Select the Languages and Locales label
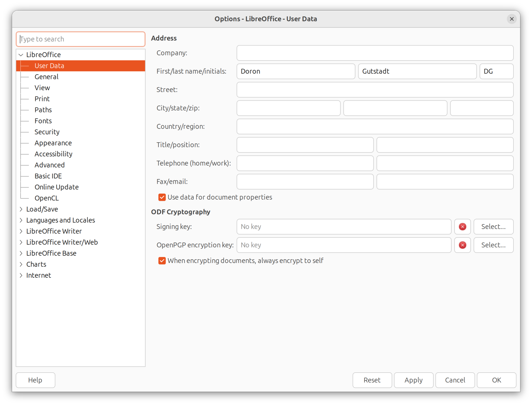532x405 pixels. (x=61, y=220)
